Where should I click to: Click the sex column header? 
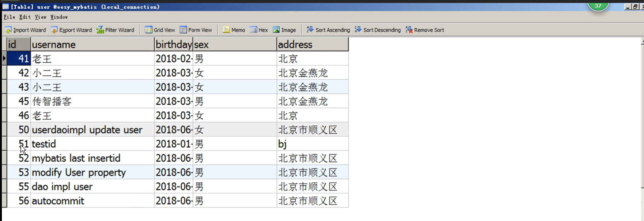(235, 44)
